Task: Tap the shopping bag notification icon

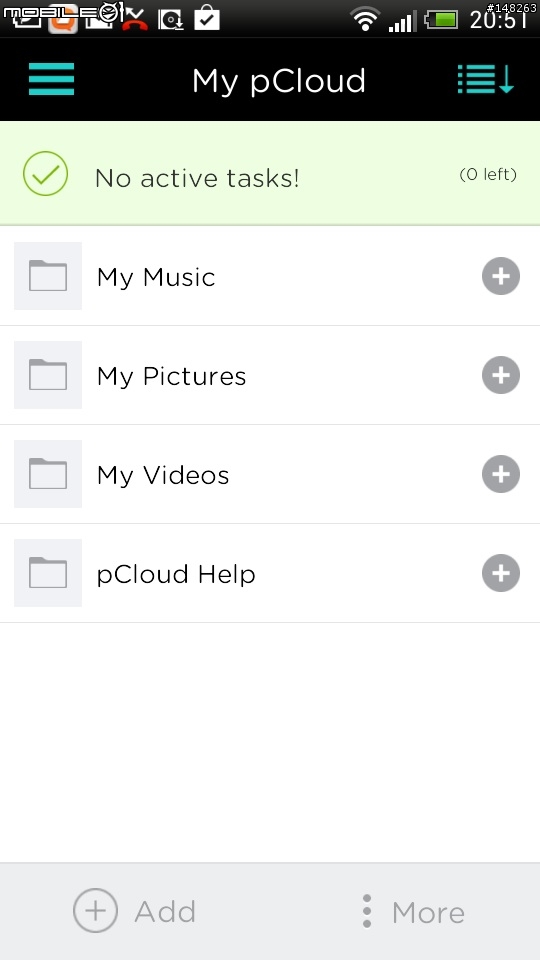Action: click(x=207, y=17)
